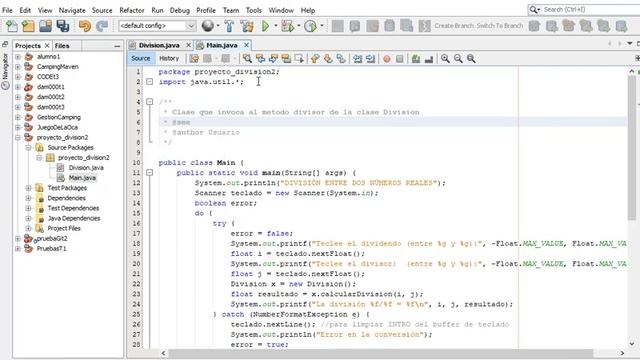Click the Comment icon in the editor toolbar
The width and height of the screenshot is (640, 360).
416,59
